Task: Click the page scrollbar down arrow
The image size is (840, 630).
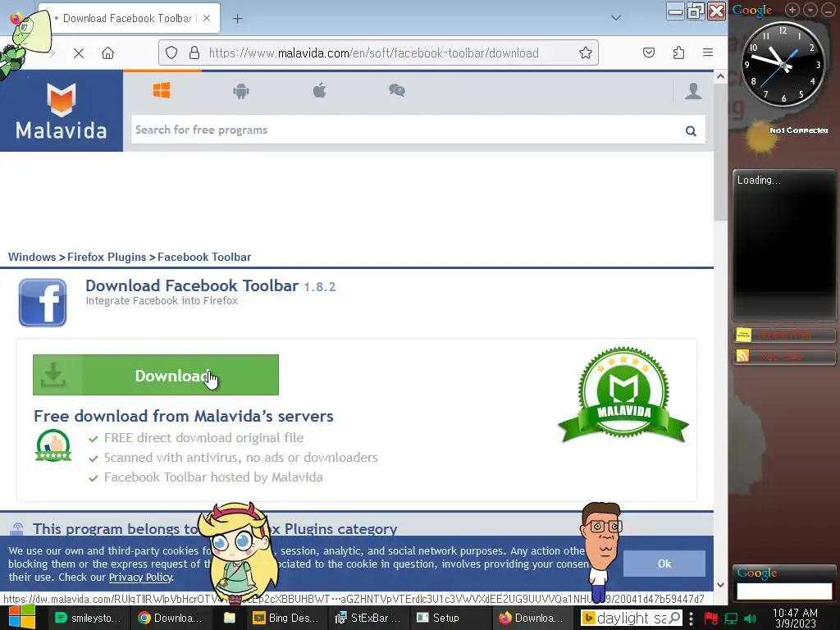Action: [720, 584]
